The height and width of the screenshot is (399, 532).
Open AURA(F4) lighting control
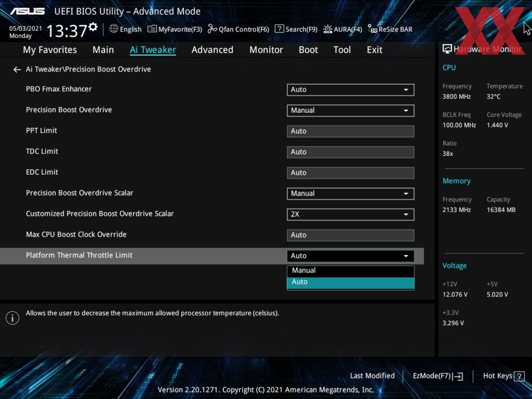point(343,29)
